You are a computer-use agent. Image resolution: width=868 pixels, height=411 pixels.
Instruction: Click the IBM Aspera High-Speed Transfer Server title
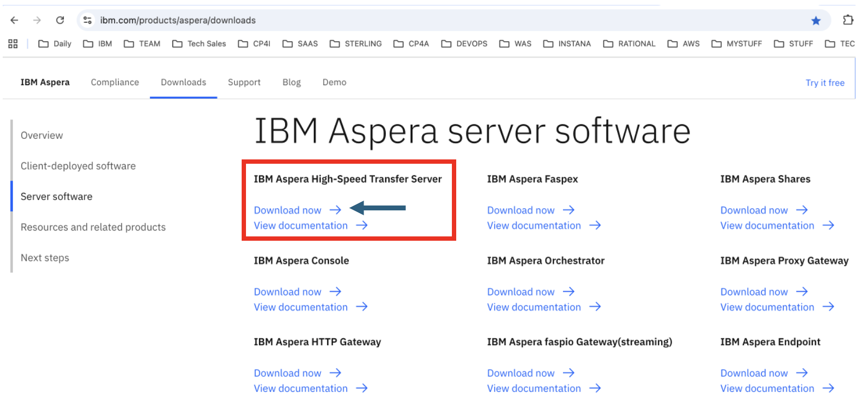(x=348, y=179)
